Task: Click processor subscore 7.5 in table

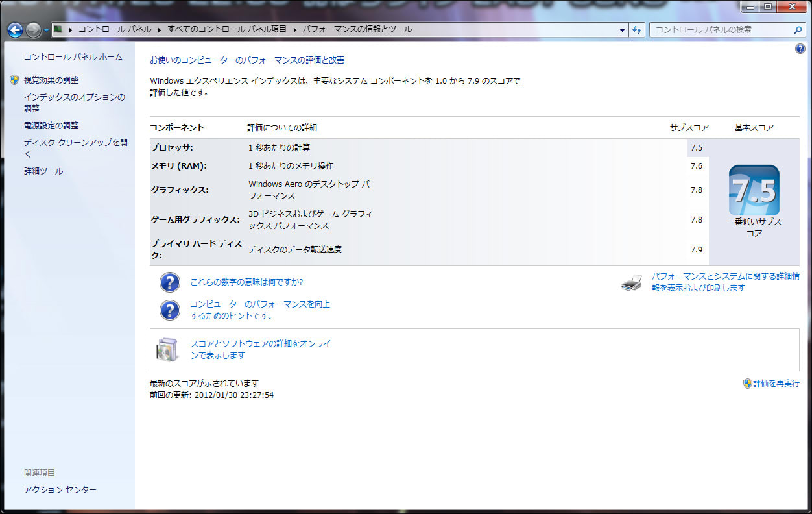Action: (697, 148)
